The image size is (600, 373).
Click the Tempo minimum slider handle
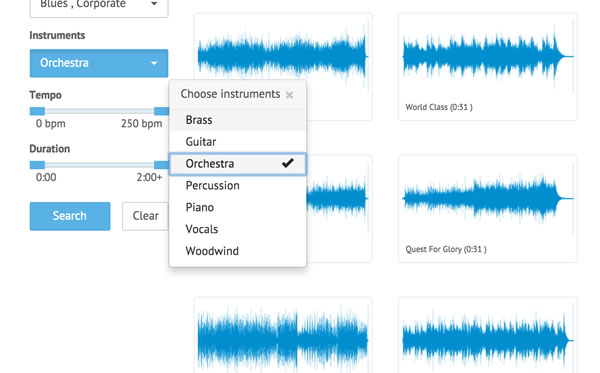[37, 111]
